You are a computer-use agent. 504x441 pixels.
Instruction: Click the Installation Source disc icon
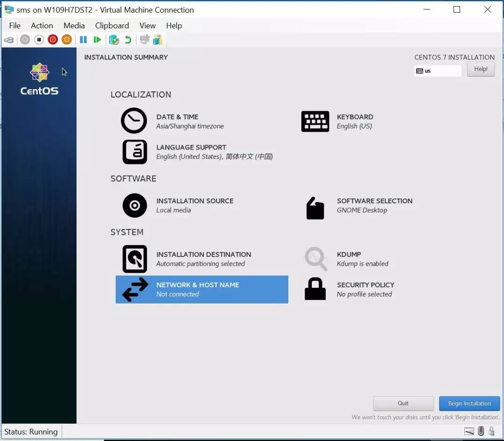point(135,205)
